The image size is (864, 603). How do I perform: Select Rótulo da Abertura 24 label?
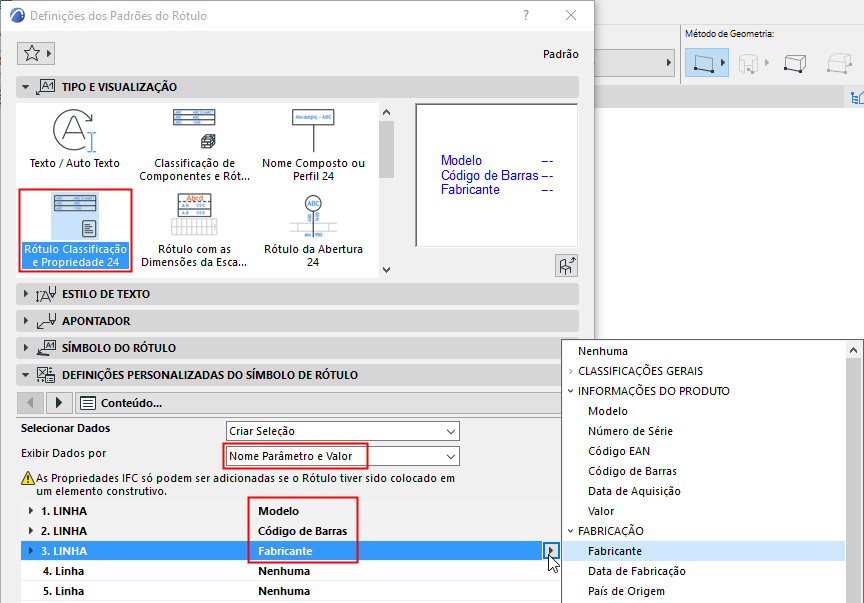(x=313, y=230)
